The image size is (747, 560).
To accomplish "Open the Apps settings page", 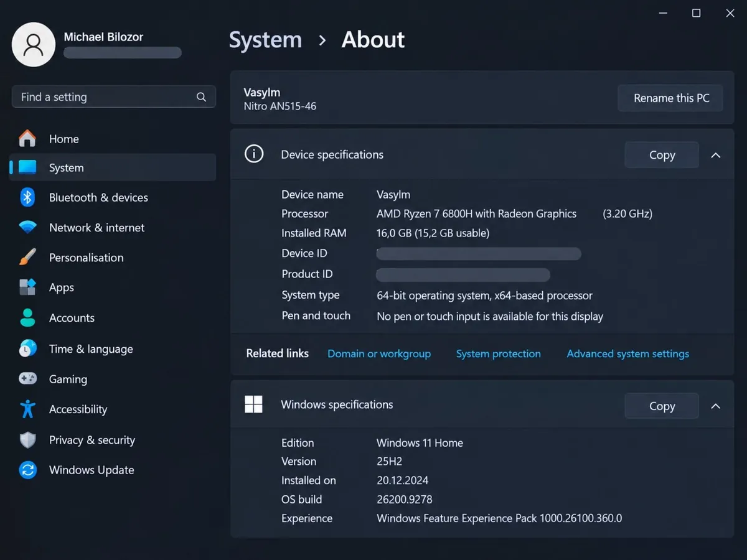I will [x=113, y=287].
